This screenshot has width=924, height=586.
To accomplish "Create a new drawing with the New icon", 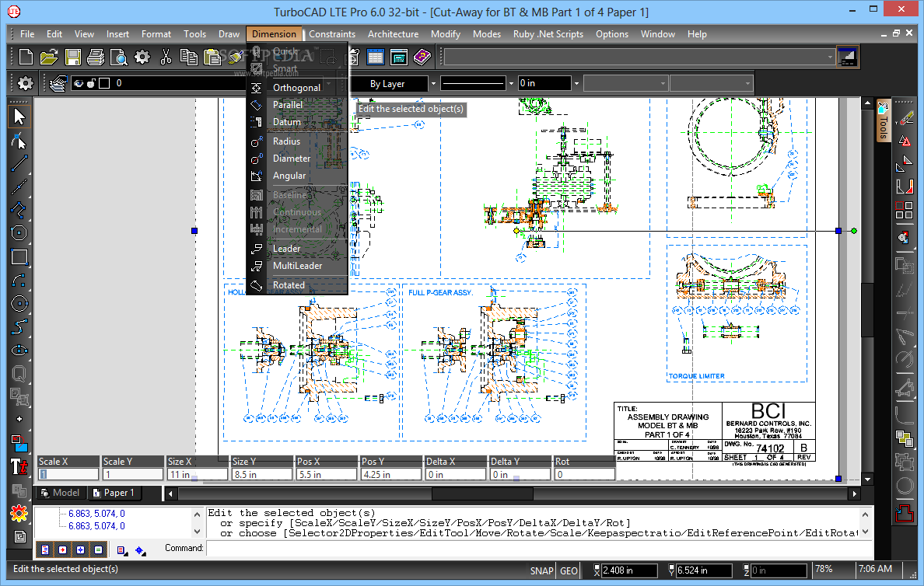I will point(26,58).
